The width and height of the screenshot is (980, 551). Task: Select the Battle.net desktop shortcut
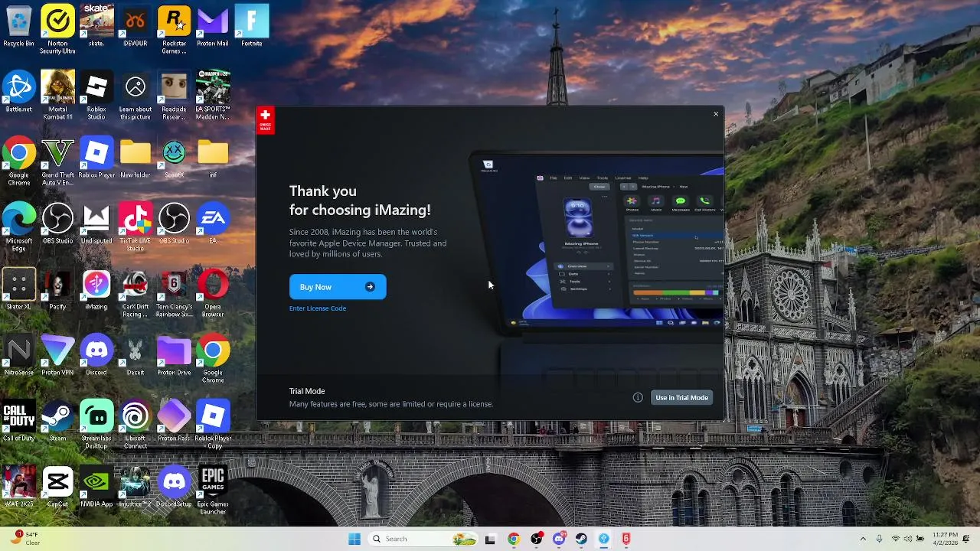pyautogui.click(x=19, y=93)
